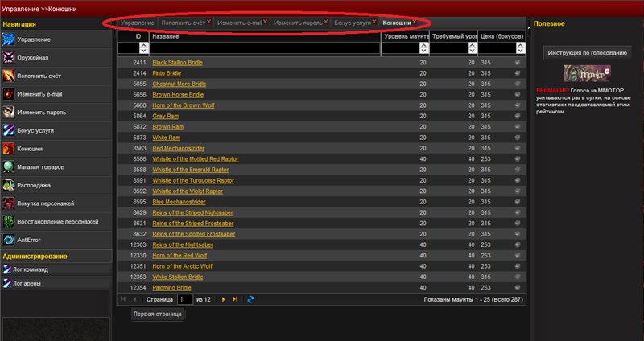Viewport: 644px width, 341px height.
Task: Select the Распродажа navigation icon
Action: (9, 185)
